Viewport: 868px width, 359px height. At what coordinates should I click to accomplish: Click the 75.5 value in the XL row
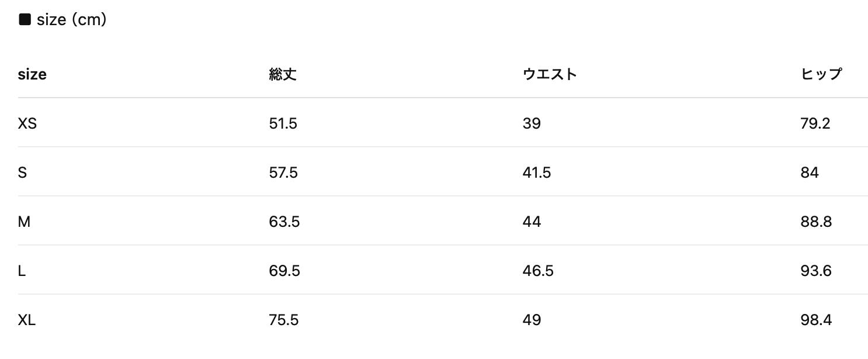(283, 320)
